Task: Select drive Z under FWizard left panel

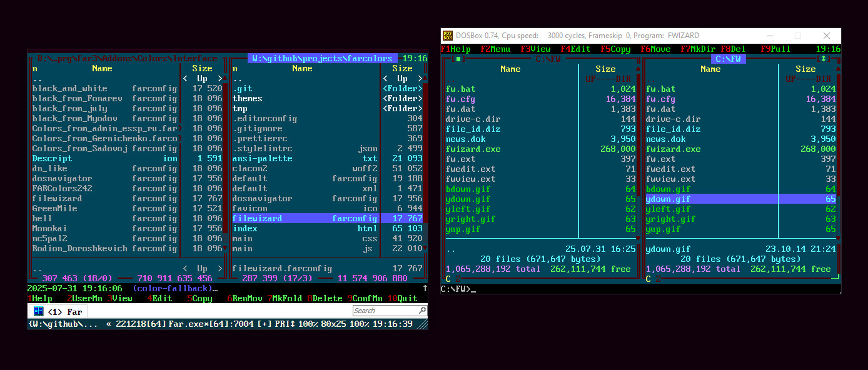Action: click(458, 279)
